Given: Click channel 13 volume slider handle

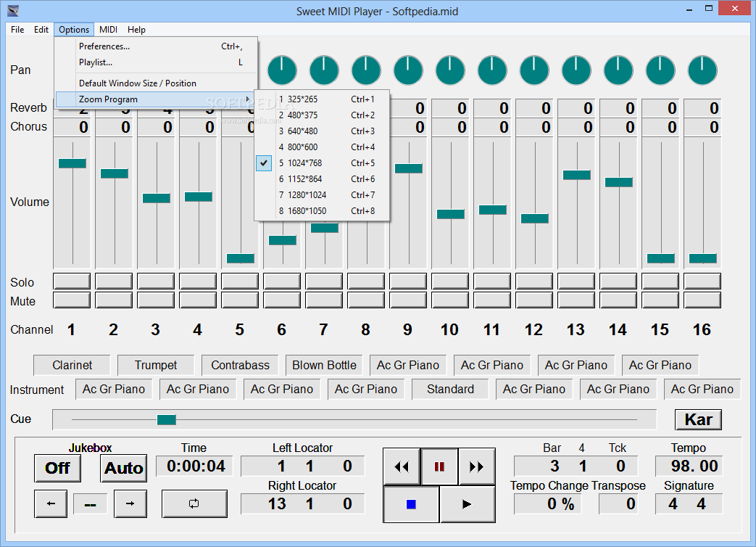Looking at the screenshot, I should coord(577,175).
